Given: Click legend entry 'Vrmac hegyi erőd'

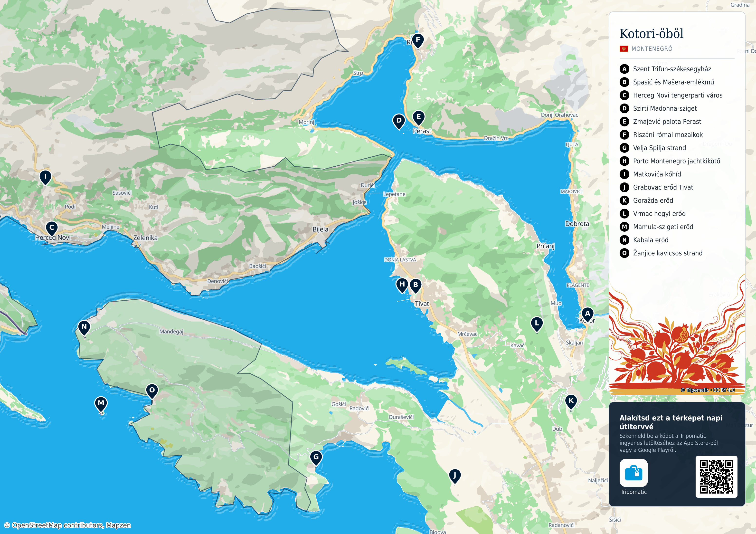Looking at the screenshot, I should click(x=659, y=214).
